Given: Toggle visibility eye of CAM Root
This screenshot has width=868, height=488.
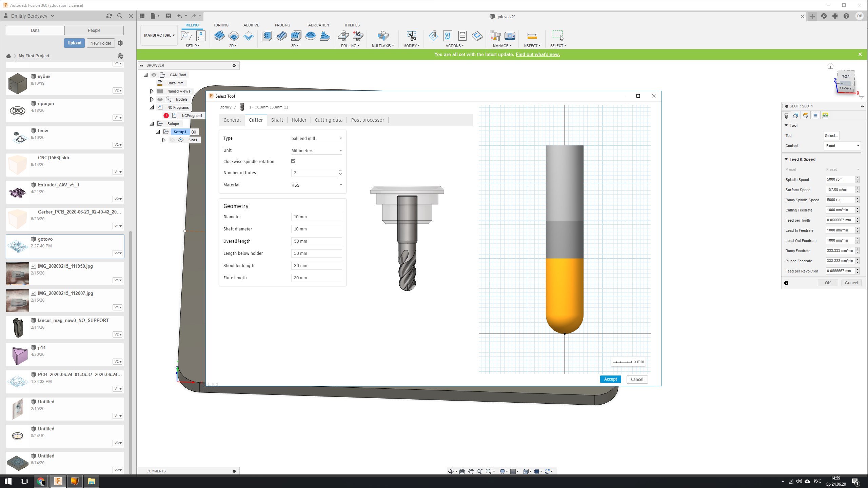Looking at the screenshot, I should click(x=154, y=75).
